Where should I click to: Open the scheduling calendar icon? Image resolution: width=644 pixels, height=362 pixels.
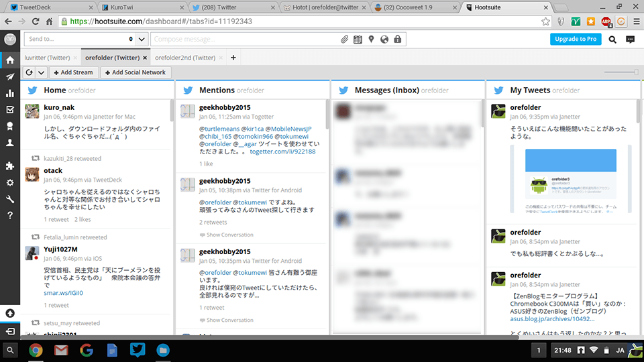point(358,39)
